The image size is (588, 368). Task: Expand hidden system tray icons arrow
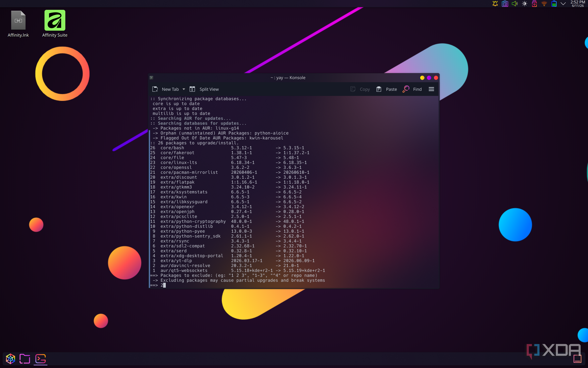563,4
